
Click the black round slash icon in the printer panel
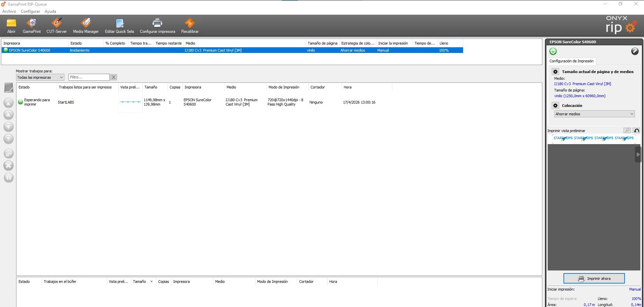point(635,51)
